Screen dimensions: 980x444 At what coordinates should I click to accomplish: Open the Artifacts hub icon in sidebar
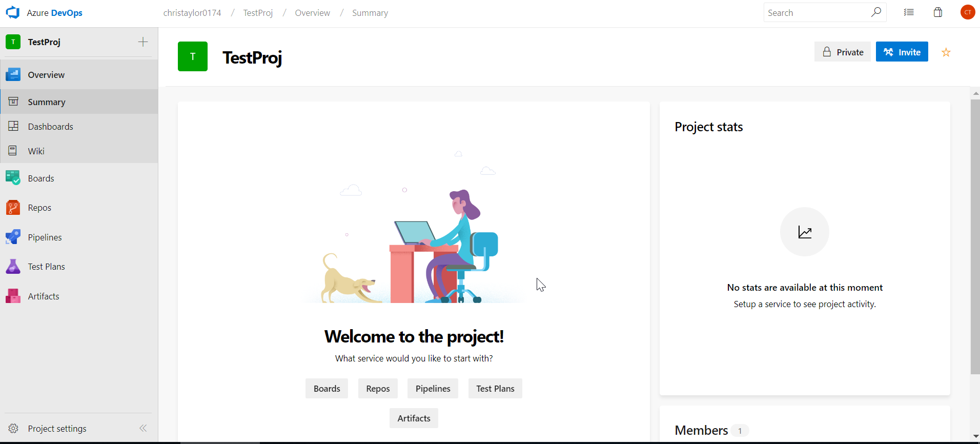tap(13, 296)
